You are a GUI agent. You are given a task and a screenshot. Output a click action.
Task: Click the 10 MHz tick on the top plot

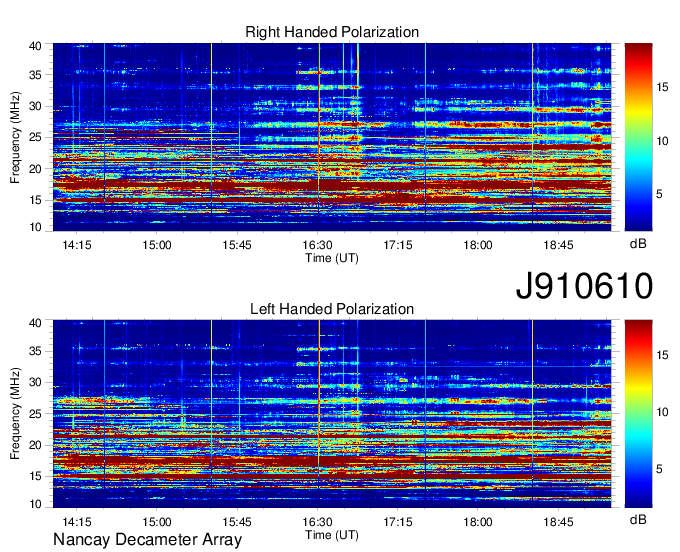click(35, 227)
